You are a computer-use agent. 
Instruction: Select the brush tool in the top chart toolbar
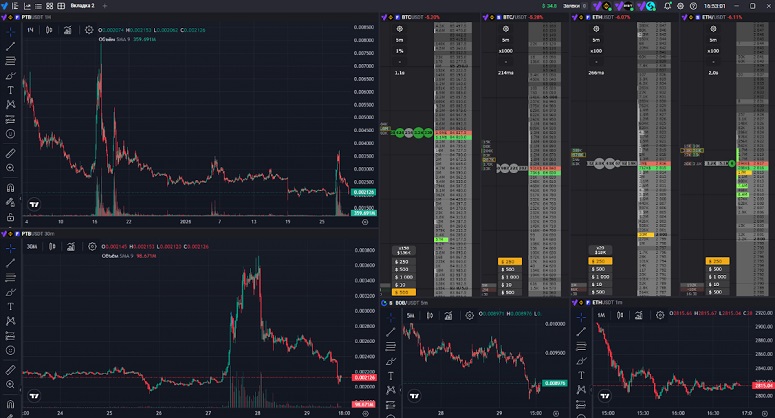(x=10, y=75)
